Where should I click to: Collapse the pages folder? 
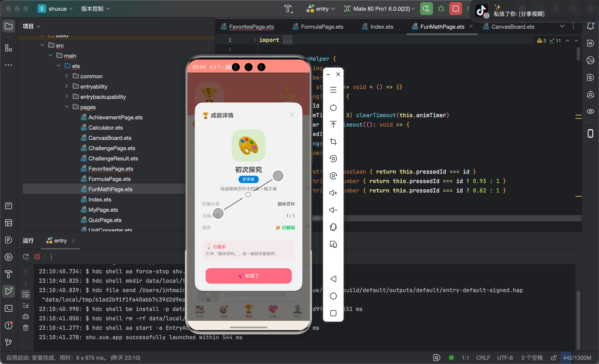67,107
